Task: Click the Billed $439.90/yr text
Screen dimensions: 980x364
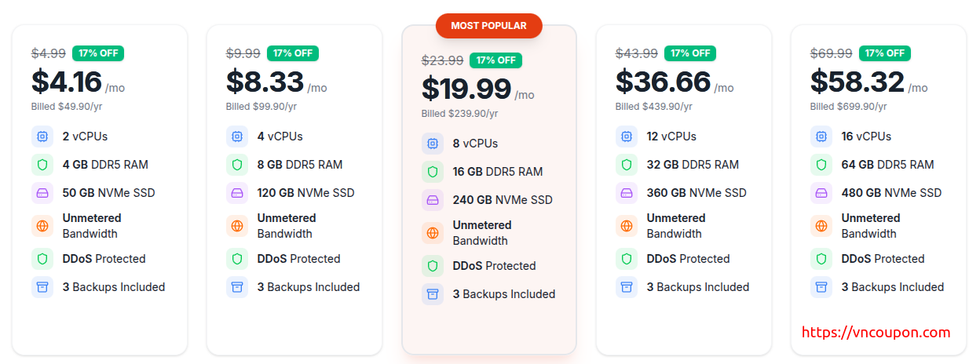Action: [653, 107]
